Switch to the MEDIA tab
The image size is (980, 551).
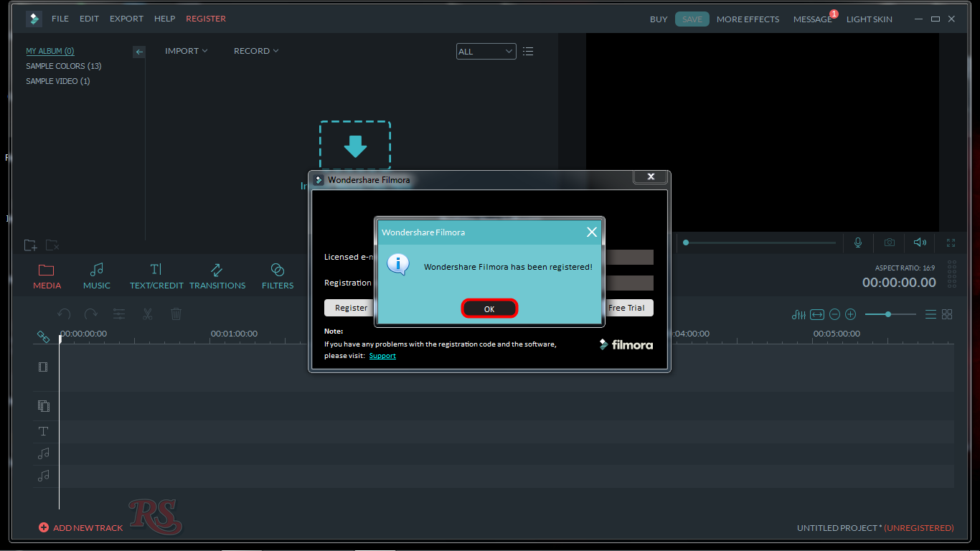47,276
